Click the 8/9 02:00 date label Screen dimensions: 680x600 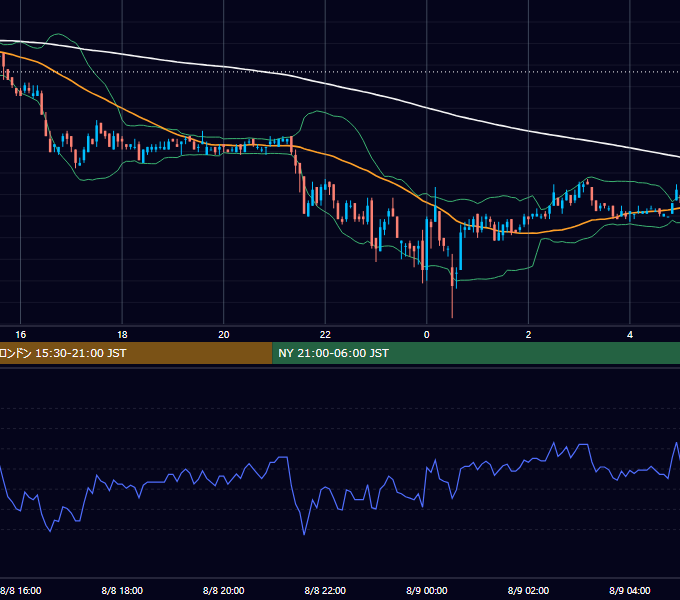[x=528, y=591]
